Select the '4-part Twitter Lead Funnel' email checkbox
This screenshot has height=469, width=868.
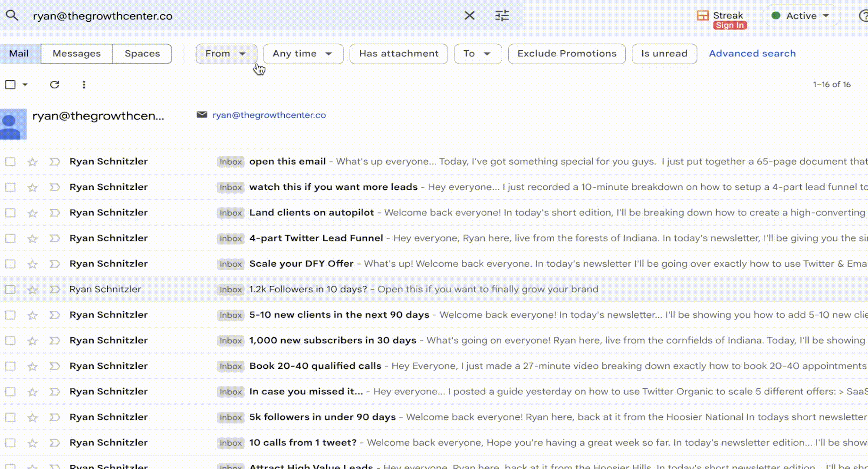10,238
